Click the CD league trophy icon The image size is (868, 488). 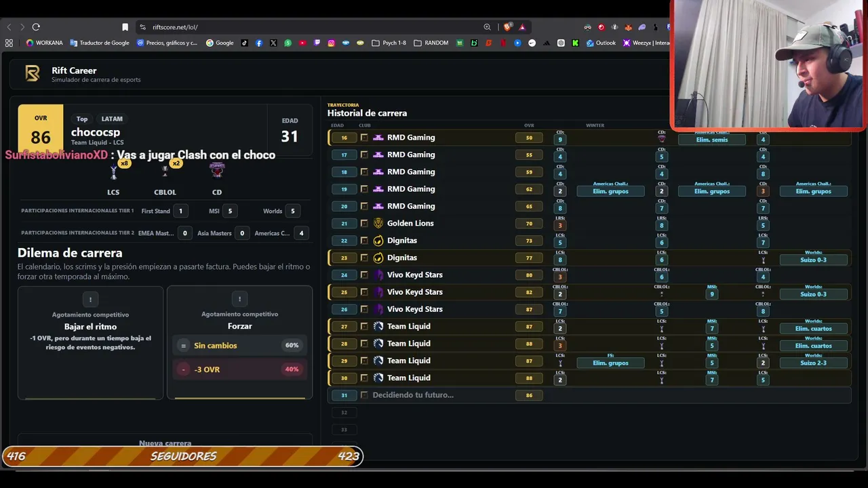(x=217, y=170)
